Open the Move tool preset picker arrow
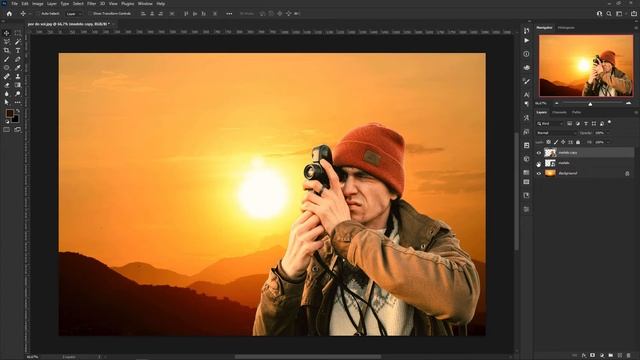 point(29,13)
